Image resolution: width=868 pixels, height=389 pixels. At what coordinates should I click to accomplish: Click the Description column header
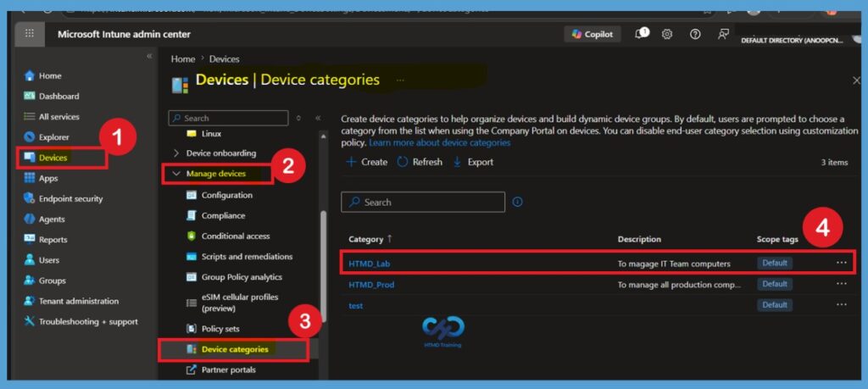coord(639,239)
